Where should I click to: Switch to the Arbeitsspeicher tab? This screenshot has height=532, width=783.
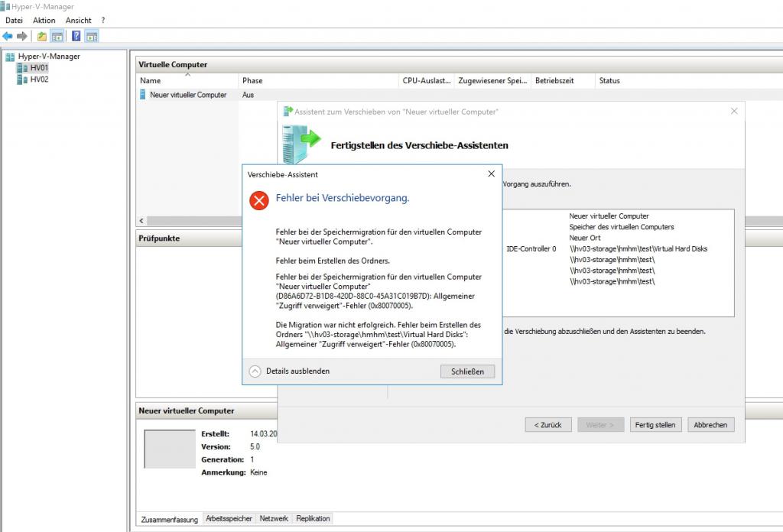(229, 518)
